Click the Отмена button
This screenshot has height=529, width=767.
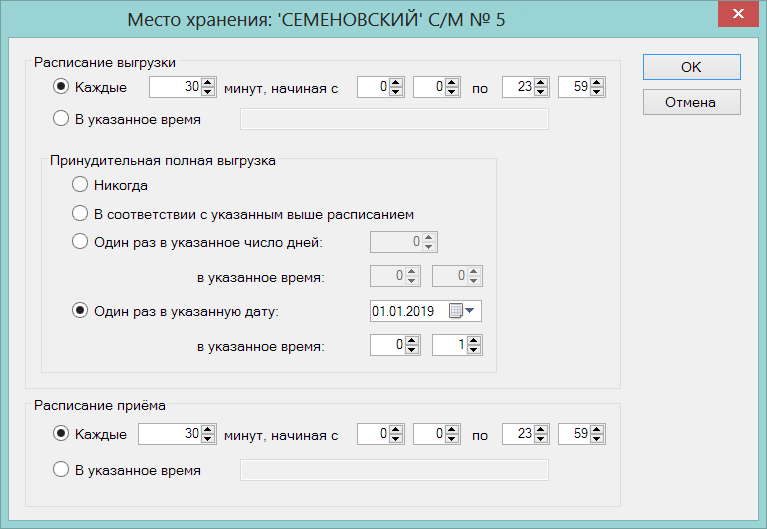(x=692, y=102)
